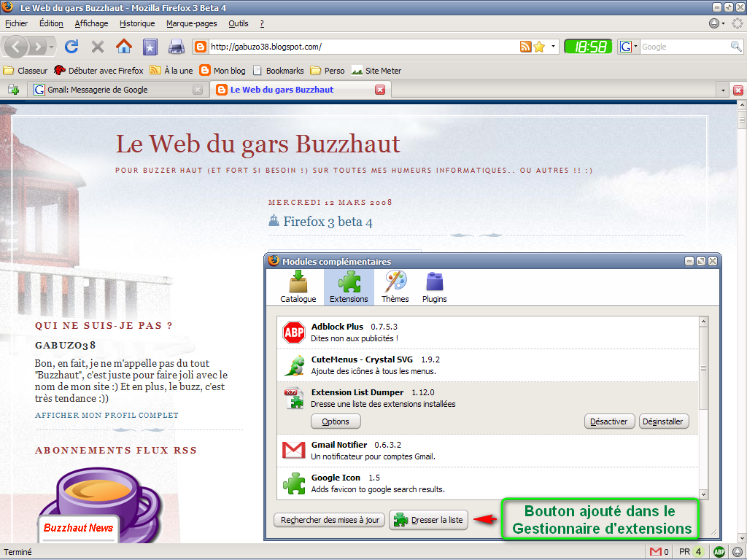The image size is (747, 560).
Task: Open the Historique menu
Action: pyautogui.click(x=137, y=23)
